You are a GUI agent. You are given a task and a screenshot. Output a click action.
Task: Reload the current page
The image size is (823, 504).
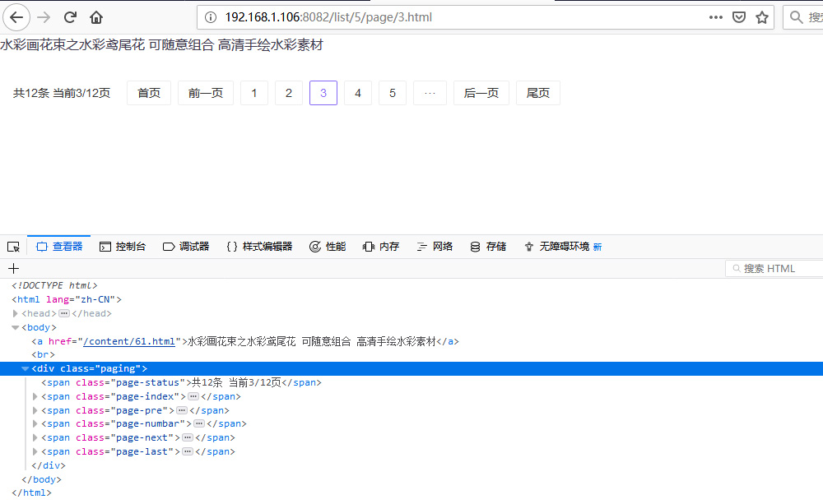click(x=70, y=17)
